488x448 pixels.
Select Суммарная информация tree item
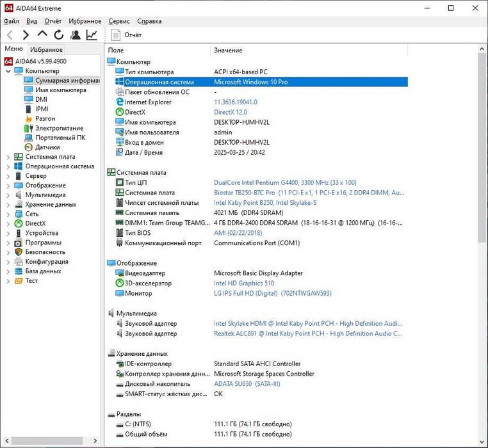[x=62, y=80]
